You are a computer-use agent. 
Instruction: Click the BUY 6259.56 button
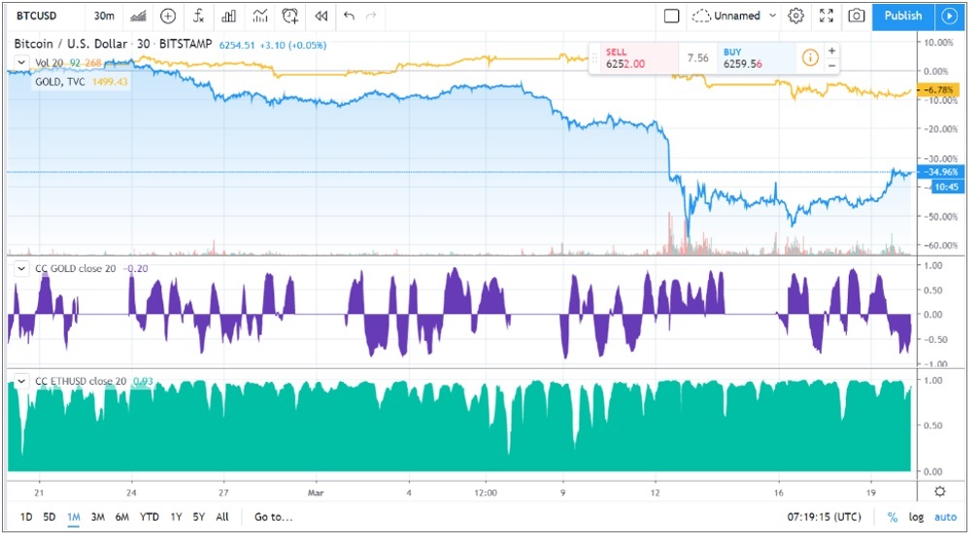[x=756, y=58]
